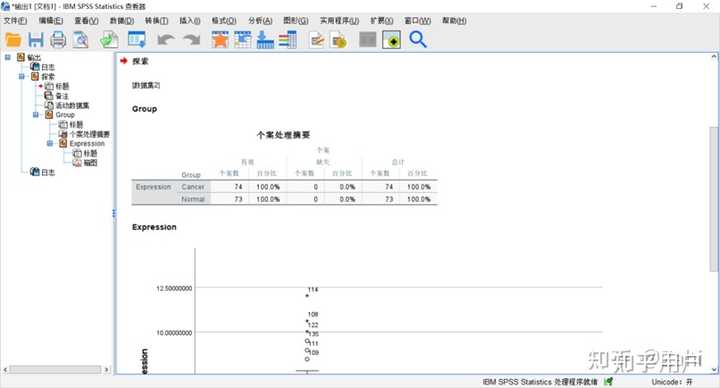Collapse the 探索 node in the outline

pos(22,76)
